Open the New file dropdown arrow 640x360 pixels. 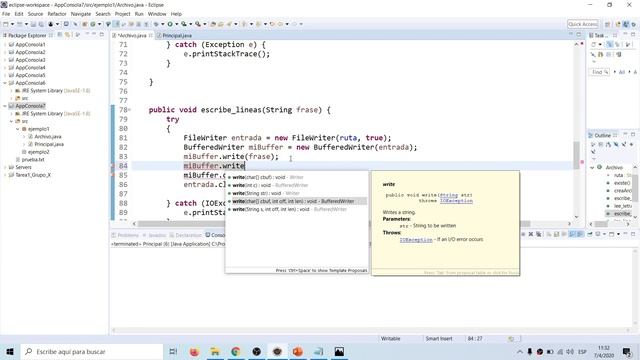(x=12, y=24)
